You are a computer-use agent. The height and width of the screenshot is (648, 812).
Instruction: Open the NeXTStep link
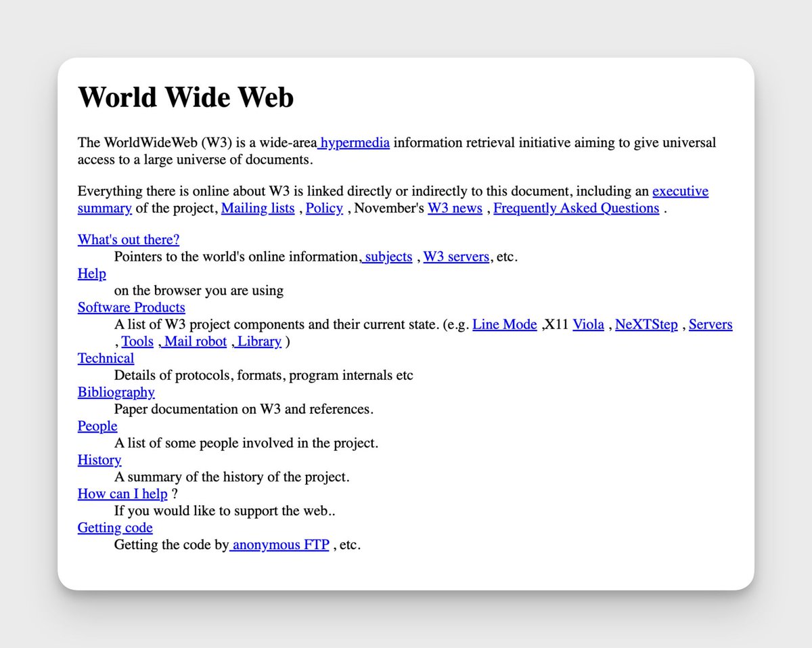click(x=646, y=325)
